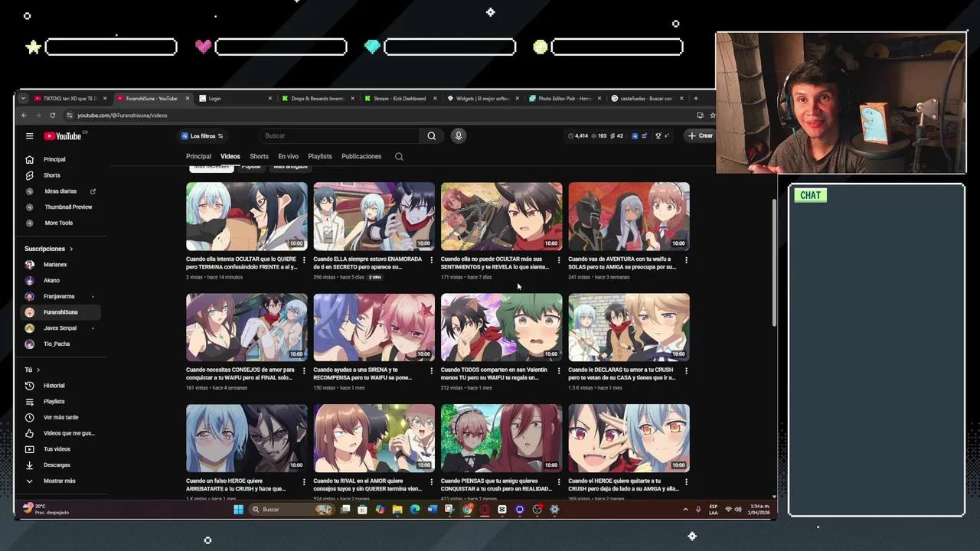Open options menu for 'siempre estuvo ENAMORADA' video
The height and width of the screenshot is (551, 980).
coord(431,260)
